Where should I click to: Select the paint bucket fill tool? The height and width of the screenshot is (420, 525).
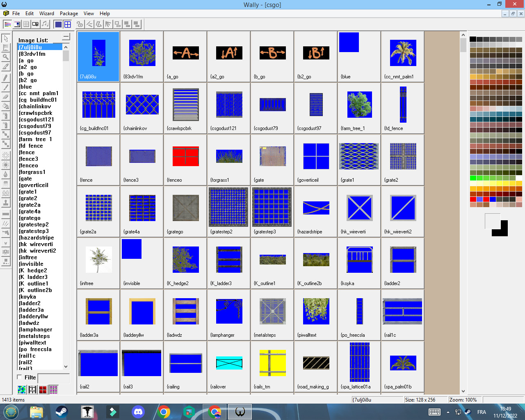6,106
